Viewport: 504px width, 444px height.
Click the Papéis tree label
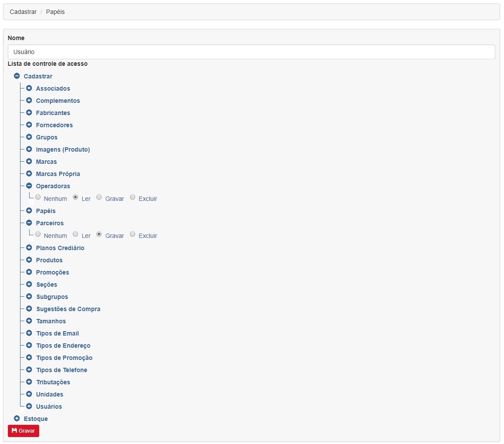[46, 211]
